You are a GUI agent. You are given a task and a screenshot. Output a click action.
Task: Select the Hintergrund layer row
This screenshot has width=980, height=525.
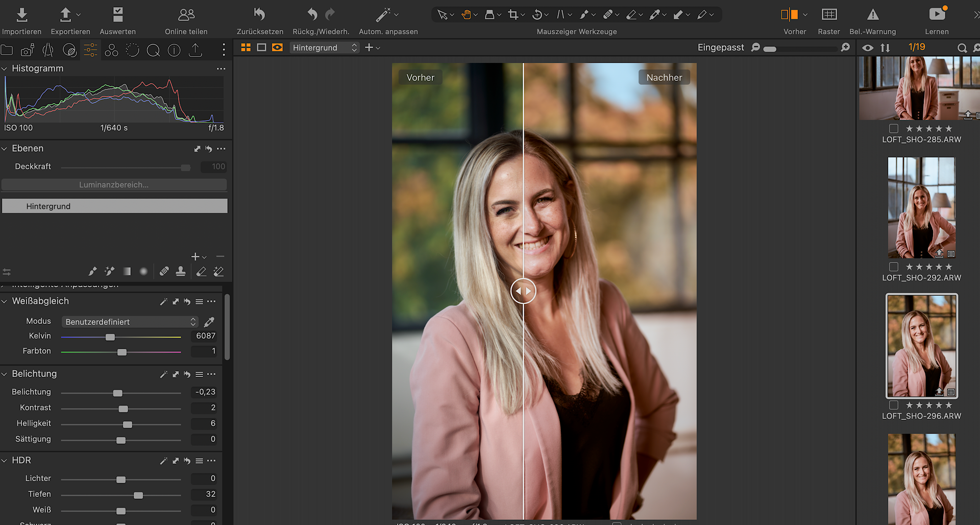[114, 206]
